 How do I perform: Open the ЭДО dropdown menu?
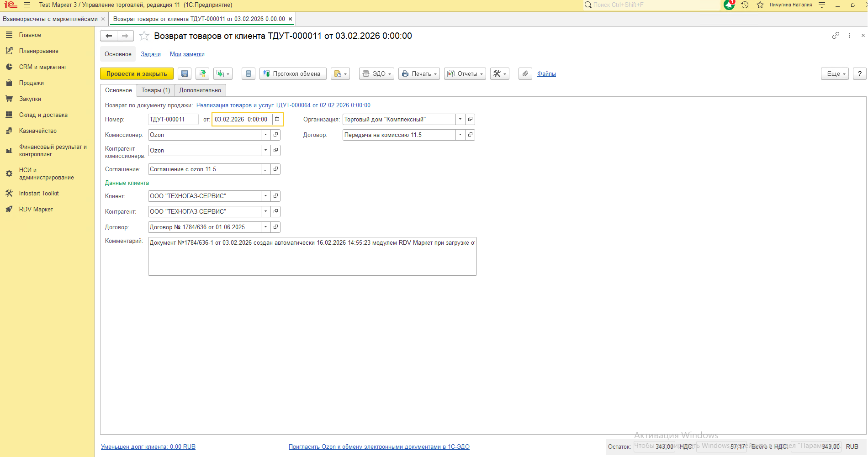click(376, 74)
